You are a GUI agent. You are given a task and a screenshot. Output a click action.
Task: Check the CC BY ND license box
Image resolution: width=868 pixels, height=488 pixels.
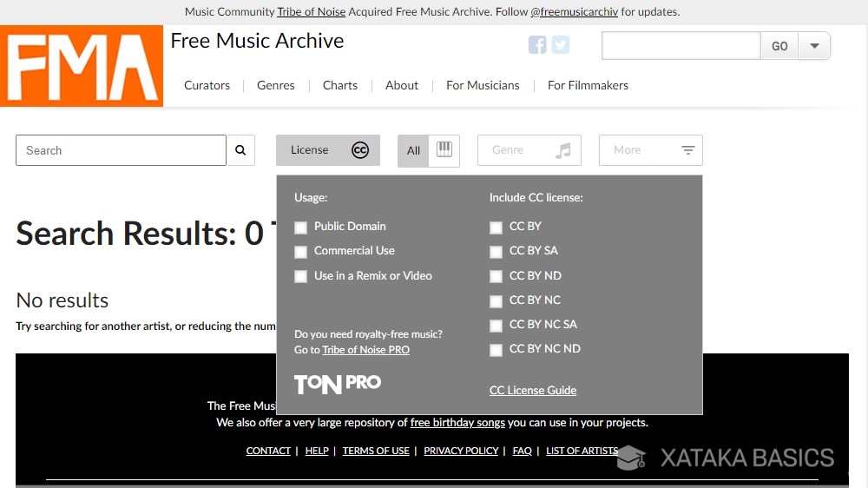pyautogui.click(x=496, y=276)
